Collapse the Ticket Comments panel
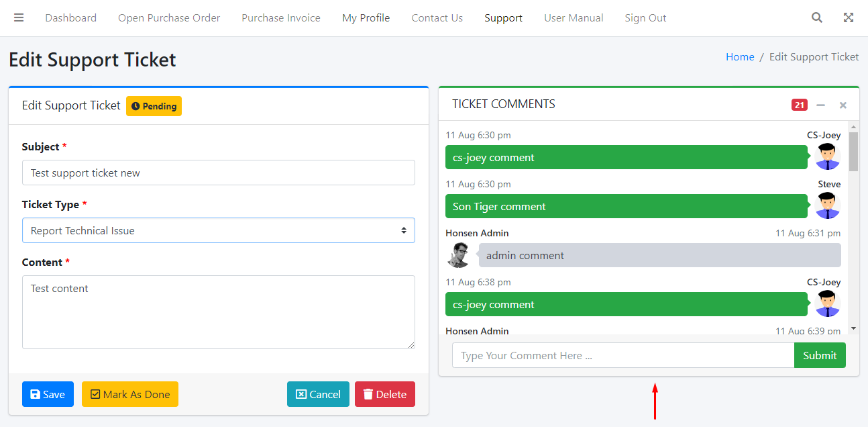Image resolution: width=868 pixels, height=427 pixels. pyautogui.click(x=820, y=105)
